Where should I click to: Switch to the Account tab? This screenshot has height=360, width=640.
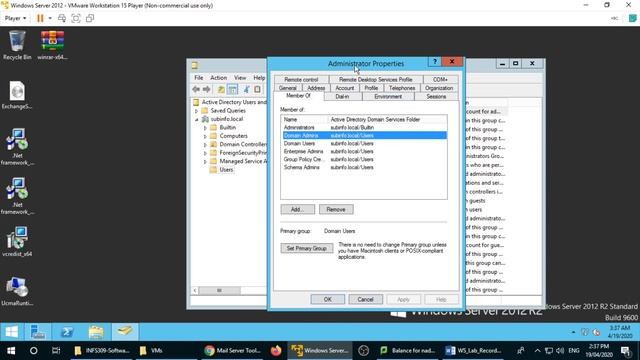coord(344,88)
